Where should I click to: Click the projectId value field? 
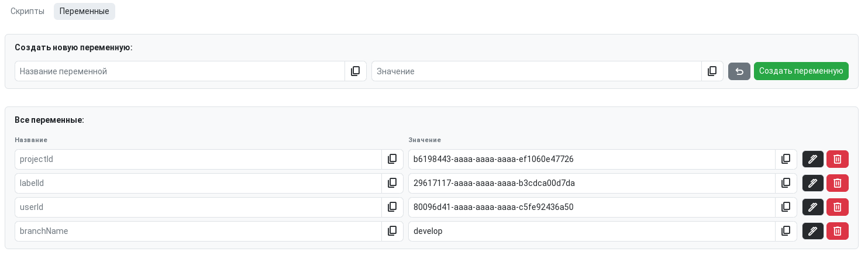(x=592, y=159)
